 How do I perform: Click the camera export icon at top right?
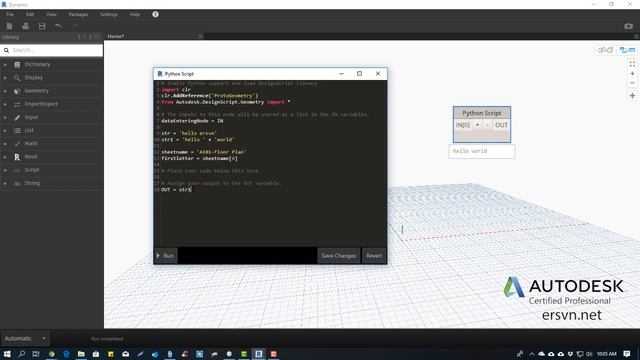coord(629,26)
